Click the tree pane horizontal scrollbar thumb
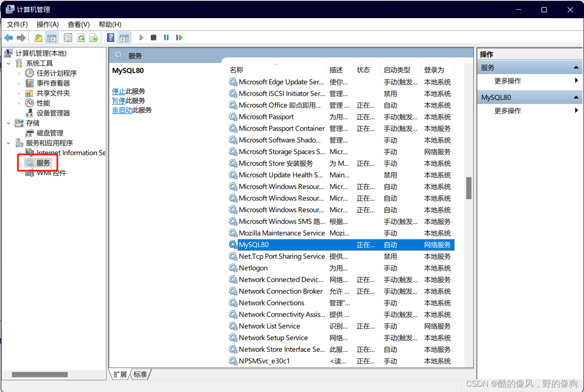Screen dimensions: 584x392 coord(40,375)
